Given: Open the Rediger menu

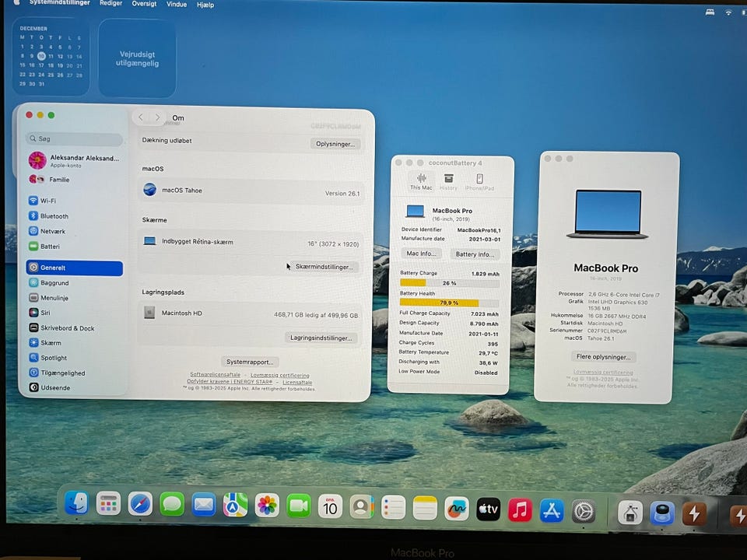Looking at the screenshot, I should pos(111,3).
